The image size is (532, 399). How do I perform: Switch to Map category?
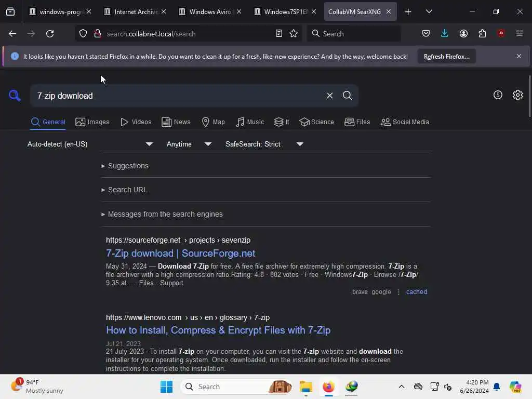tap(213, 122)
